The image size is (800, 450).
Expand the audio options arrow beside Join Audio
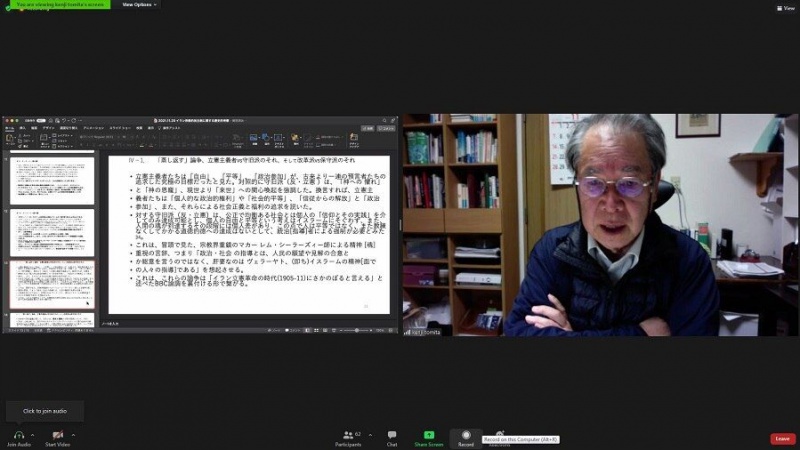[32, 435]
